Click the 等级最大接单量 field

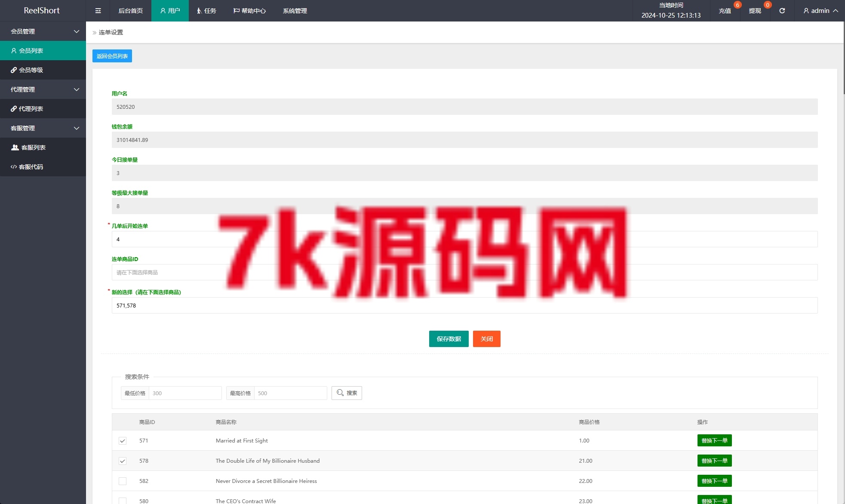[464, 206]
